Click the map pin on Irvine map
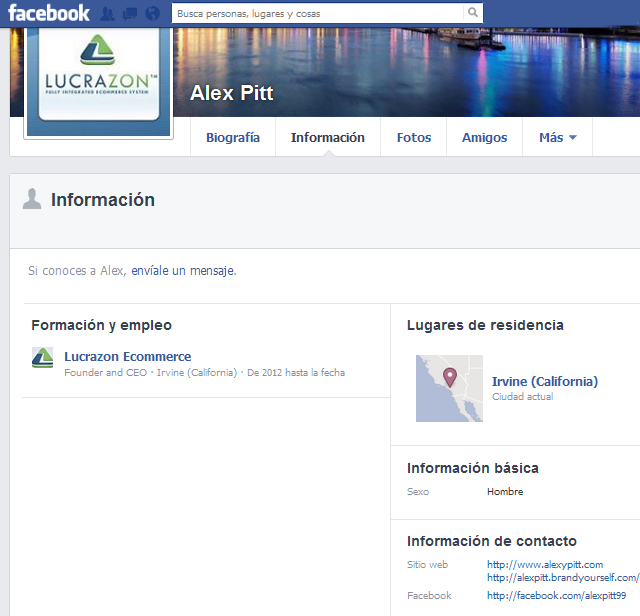 pyautogui.click(x=450, y=377)
